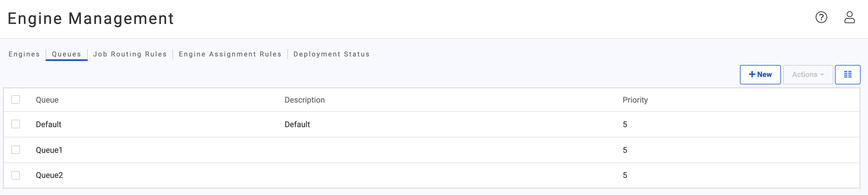The height and width of the screenshot is (195, 868).
Task: Open the Actions dropdown
Action: point(808,74)
